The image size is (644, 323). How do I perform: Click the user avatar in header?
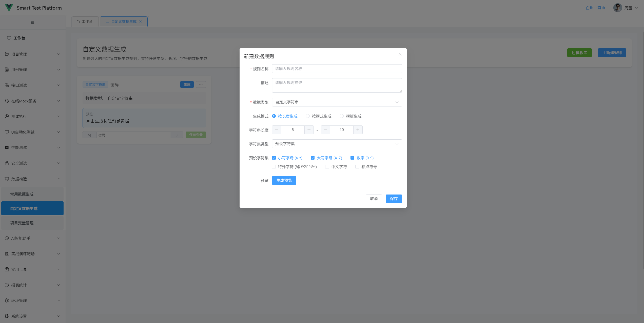click(x=617, y=8)
